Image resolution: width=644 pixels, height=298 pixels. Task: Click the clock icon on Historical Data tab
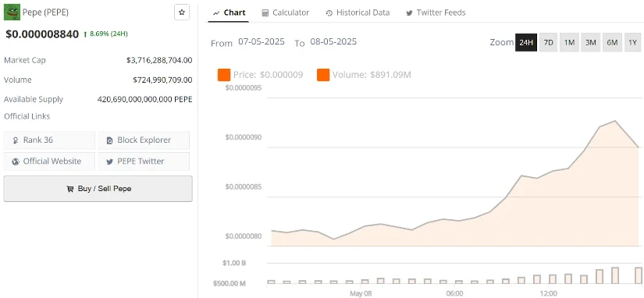click(329, 13)
